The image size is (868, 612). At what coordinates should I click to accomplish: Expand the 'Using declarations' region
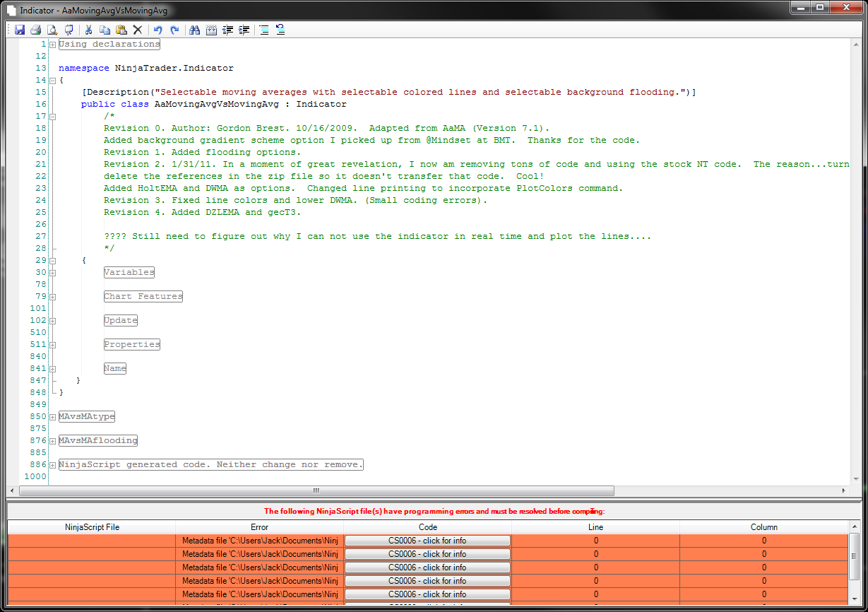pyautogui.click(x=53, y=45)
